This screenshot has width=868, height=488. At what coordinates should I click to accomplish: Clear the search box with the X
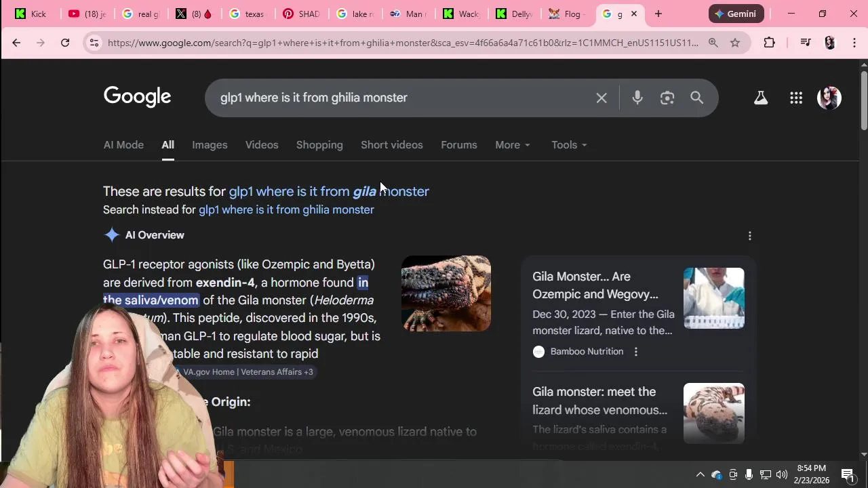coord(601,98)
